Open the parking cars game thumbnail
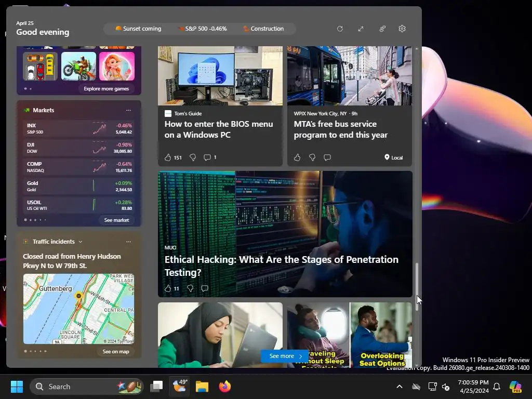The height and width of the screenshot is (399, 532). tap(41, 66)
